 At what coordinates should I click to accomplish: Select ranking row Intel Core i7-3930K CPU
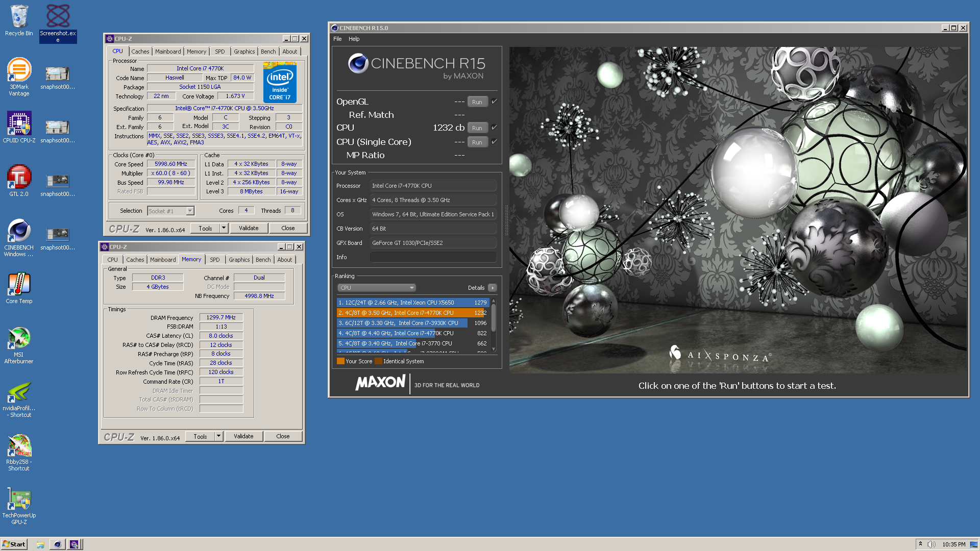[412, 323]
